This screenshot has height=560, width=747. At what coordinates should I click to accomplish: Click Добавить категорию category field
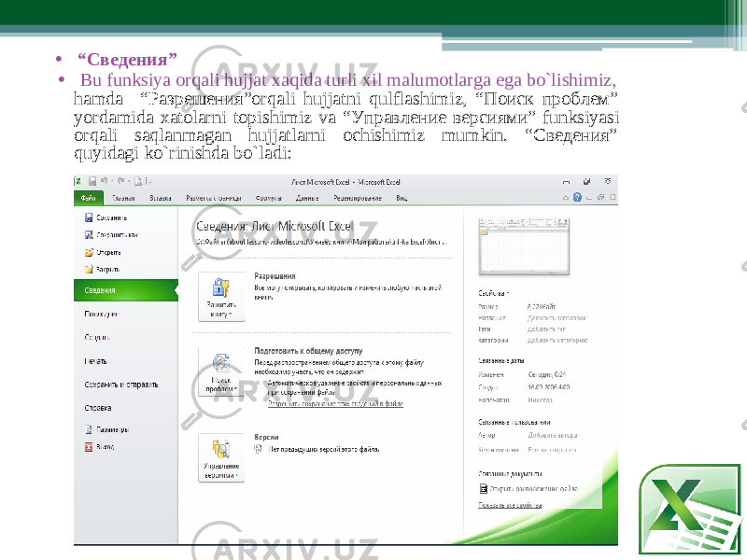tap(557, 341)
